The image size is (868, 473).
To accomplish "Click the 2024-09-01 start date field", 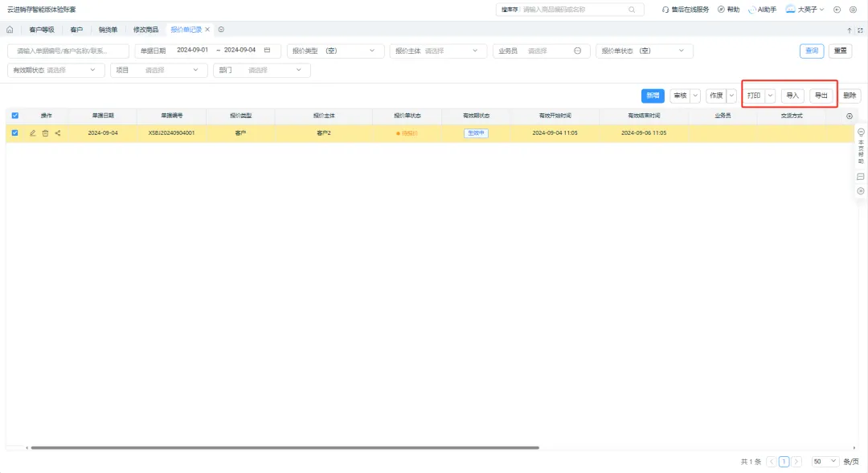I will 193,50.
